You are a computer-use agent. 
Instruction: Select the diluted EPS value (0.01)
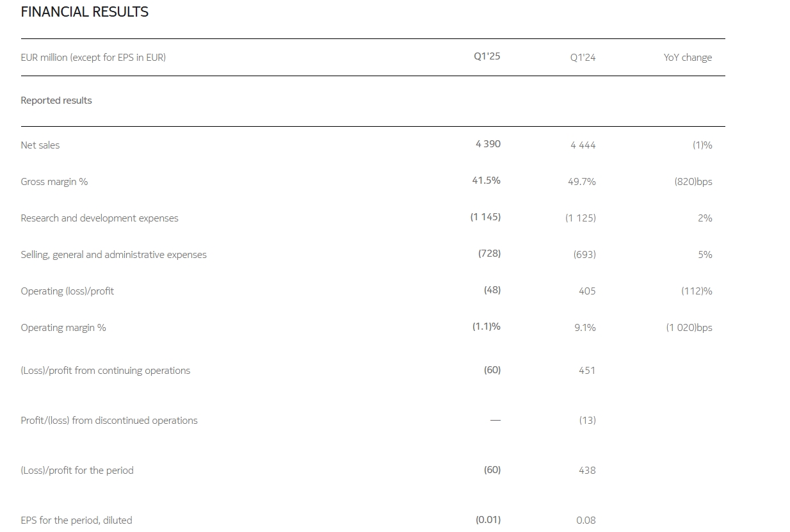488,519
